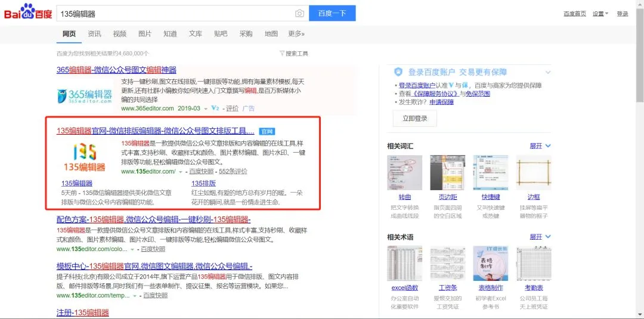Viewport: 644px width, 319px height.
Task: Click the 考勤表 thumbnail image
Action: point(534,264)
